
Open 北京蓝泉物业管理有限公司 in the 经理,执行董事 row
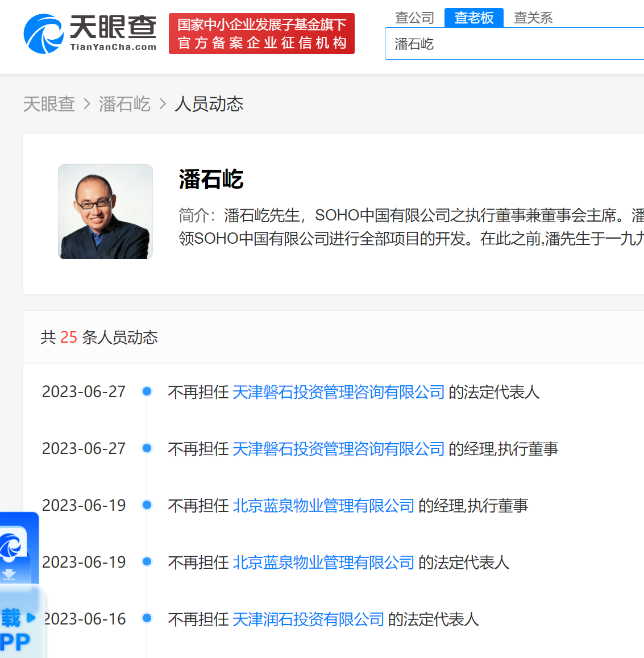coord(323,505)
